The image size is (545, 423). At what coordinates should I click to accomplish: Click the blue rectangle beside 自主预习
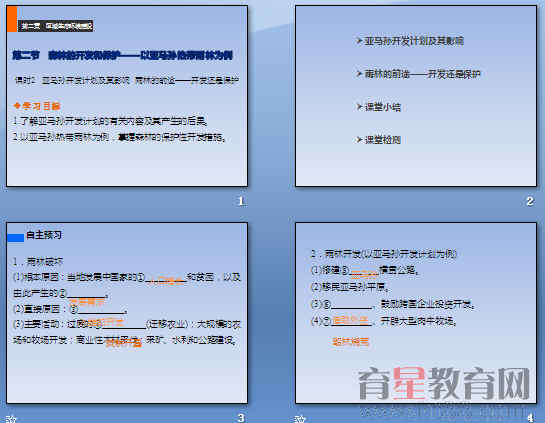(16, 238)
